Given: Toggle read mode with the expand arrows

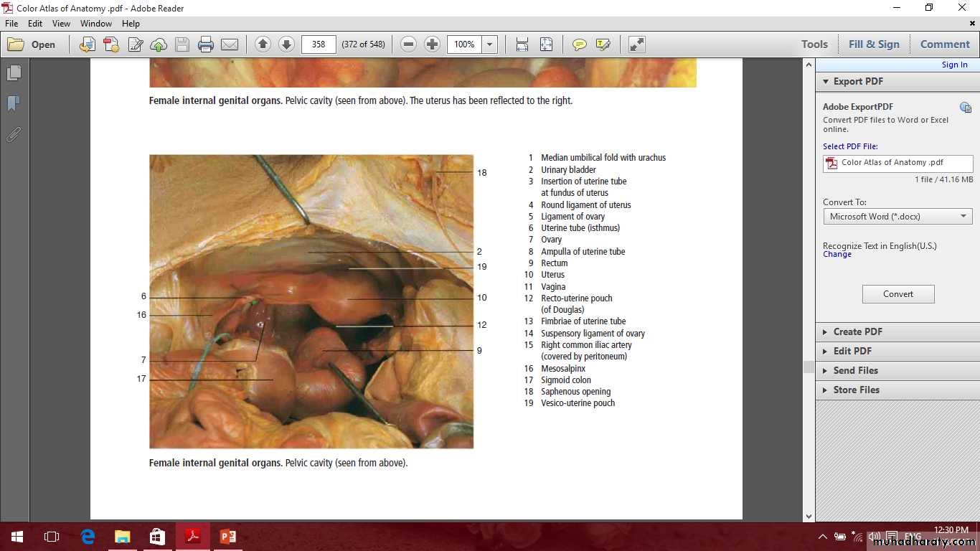Looking at the screenshot, I should 636,44.
